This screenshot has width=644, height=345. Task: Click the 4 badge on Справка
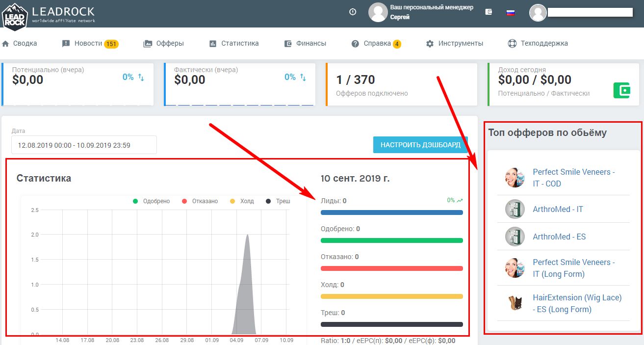(x=397, y=44)
